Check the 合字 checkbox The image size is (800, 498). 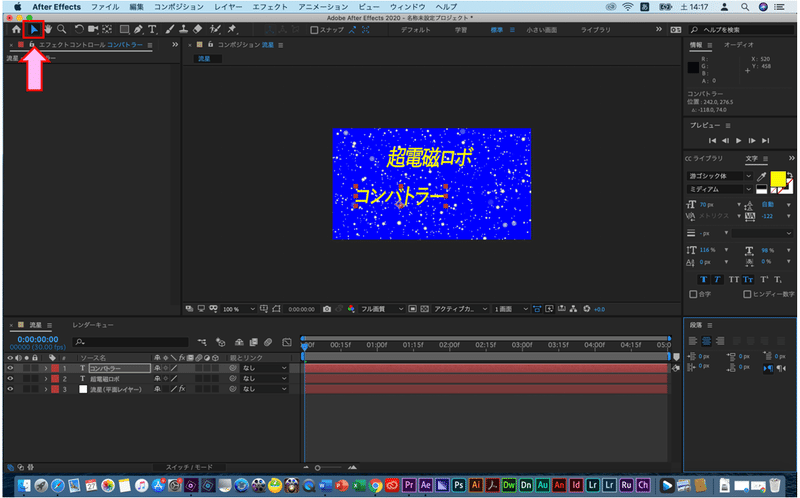(693, 294)
